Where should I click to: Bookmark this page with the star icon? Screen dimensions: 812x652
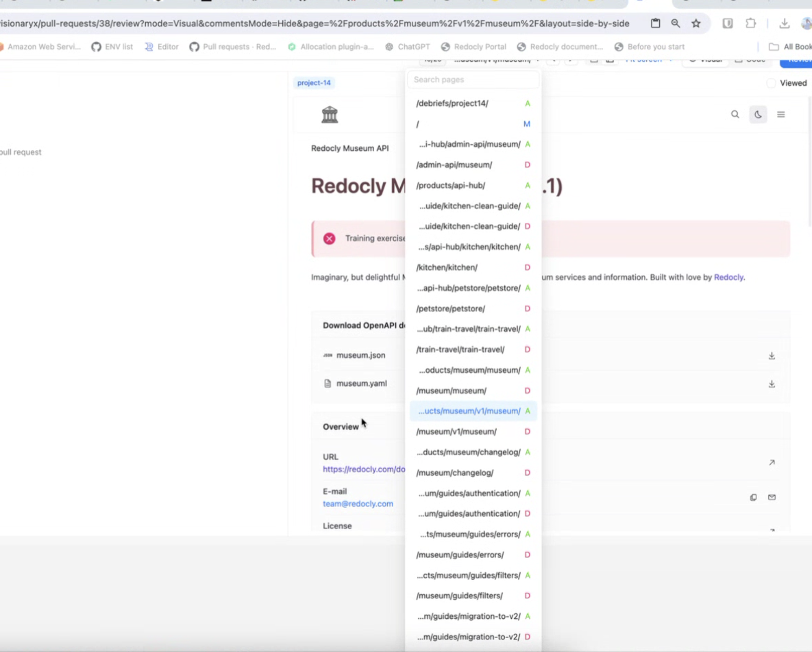pos(696,24)
